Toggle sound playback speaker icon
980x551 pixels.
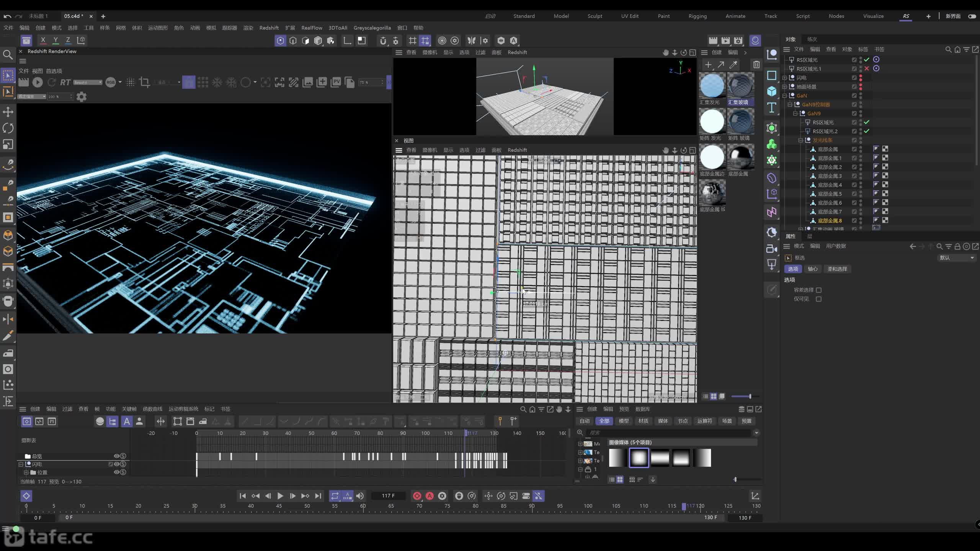pyautogui.click(x=360, y=496)
